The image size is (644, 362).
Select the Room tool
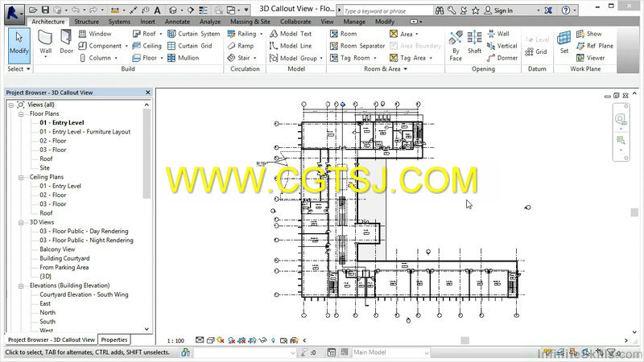pos(344,34)
